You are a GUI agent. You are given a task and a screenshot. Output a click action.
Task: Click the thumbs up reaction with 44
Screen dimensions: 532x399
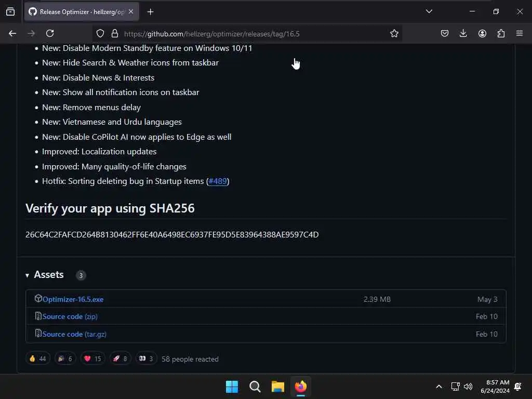(x=38, y=358)
